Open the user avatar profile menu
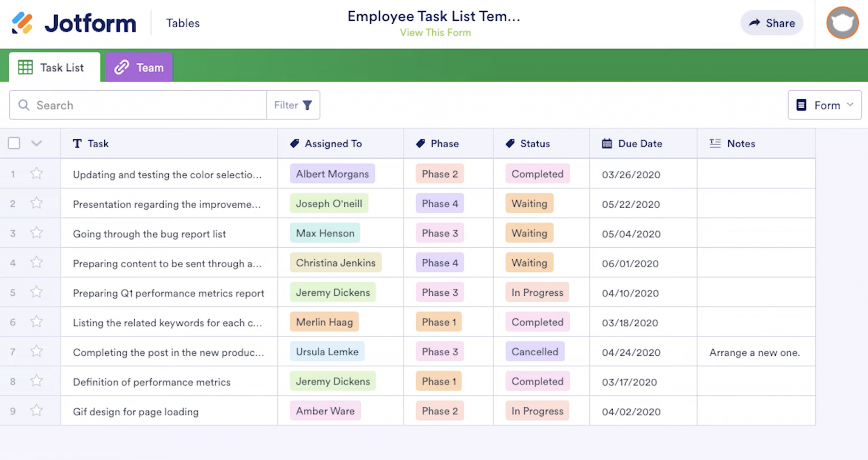This screenshot has width=868, height=460. click(x=842, y=23)
